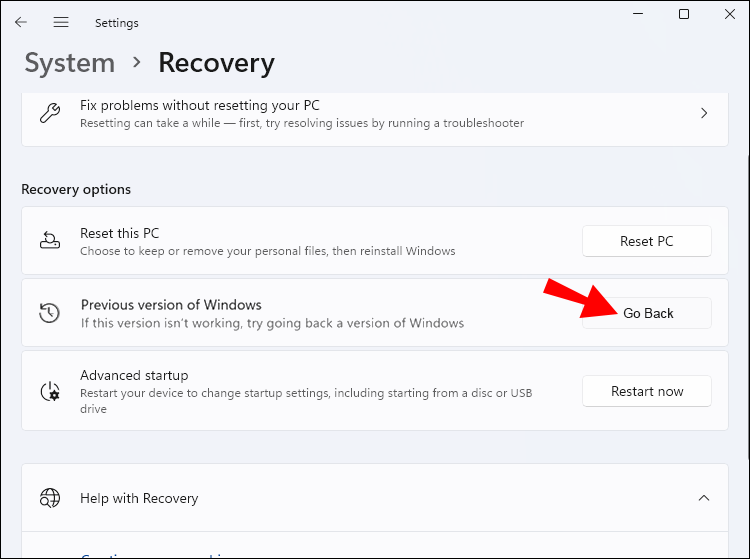Minimize the Settings window

coord(638,14)
